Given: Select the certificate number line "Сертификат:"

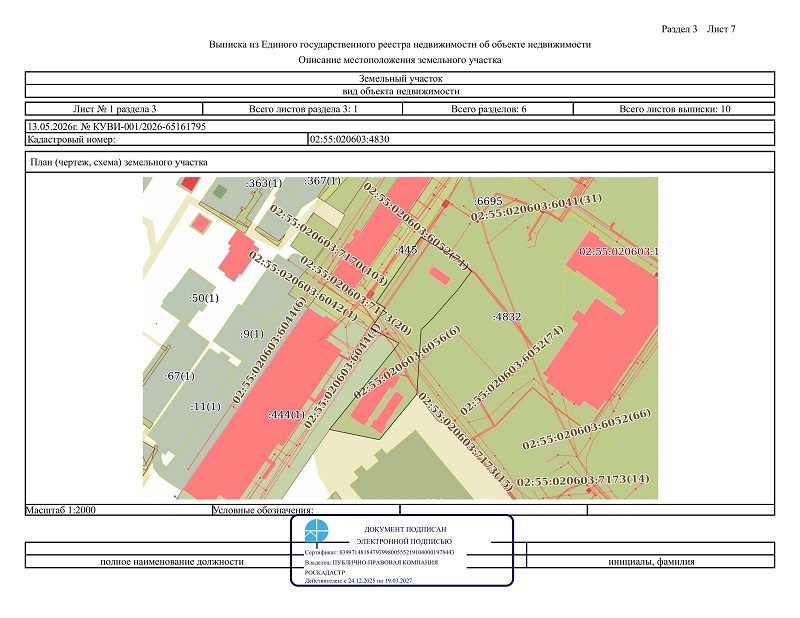Looking at the screenshot, I should point(380,553).
